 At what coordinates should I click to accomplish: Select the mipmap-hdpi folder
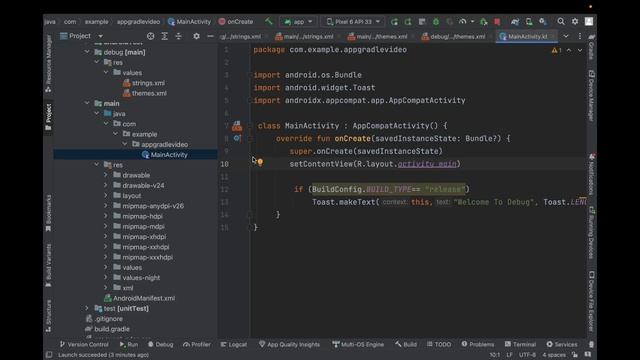[x=138, y=216]
